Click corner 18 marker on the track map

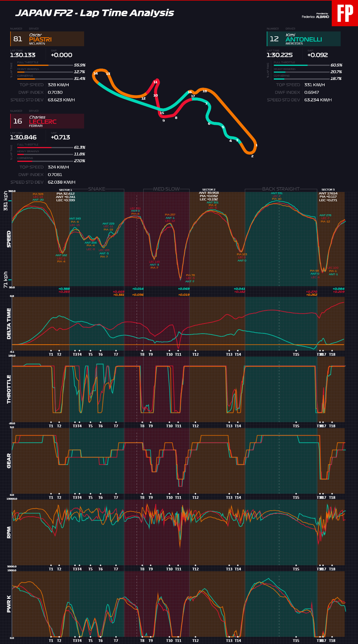205,91
